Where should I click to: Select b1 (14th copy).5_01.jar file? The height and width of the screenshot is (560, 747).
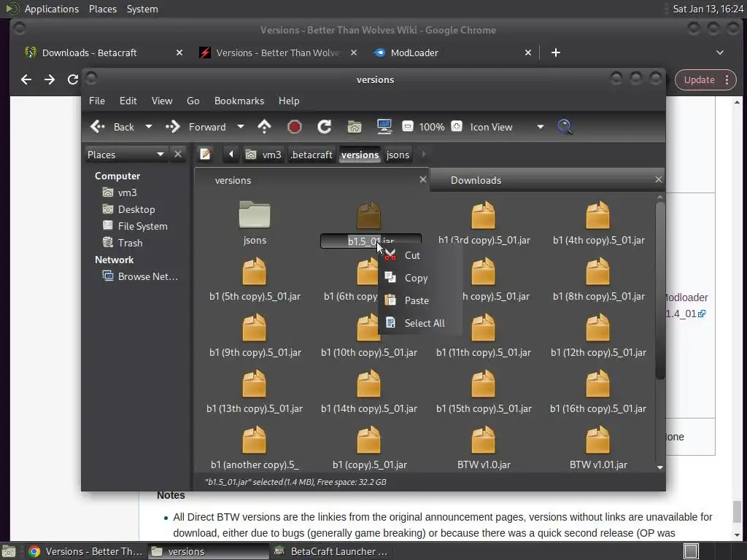coord(368,391)
